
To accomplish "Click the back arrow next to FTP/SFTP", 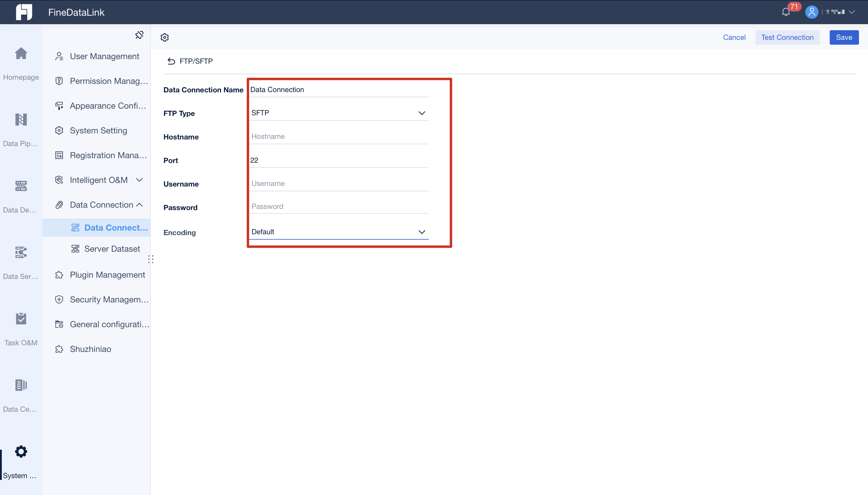I will tap(171, 61).
